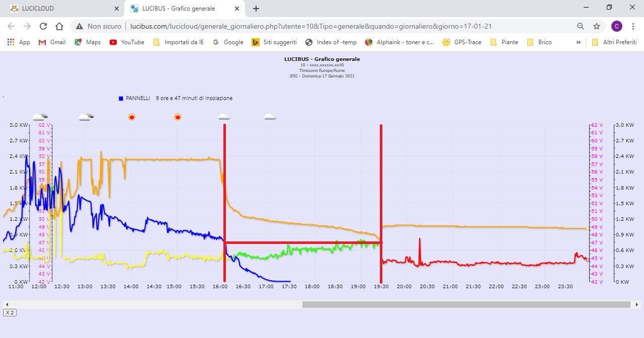Expand the hidden bookmarks chevron

click(578, 42)
